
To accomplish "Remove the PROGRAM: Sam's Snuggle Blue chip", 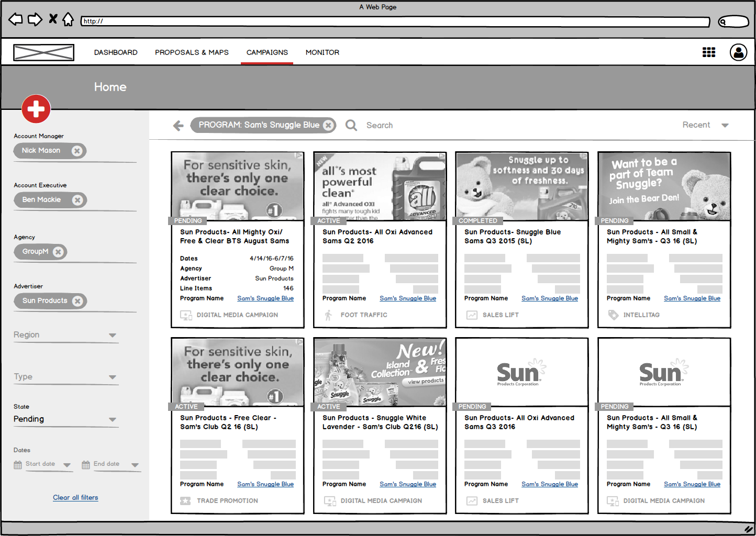I will point(328,125).
